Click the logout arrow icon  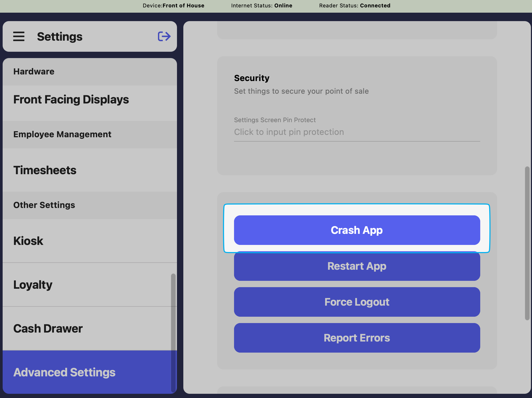tap(164, 36)
